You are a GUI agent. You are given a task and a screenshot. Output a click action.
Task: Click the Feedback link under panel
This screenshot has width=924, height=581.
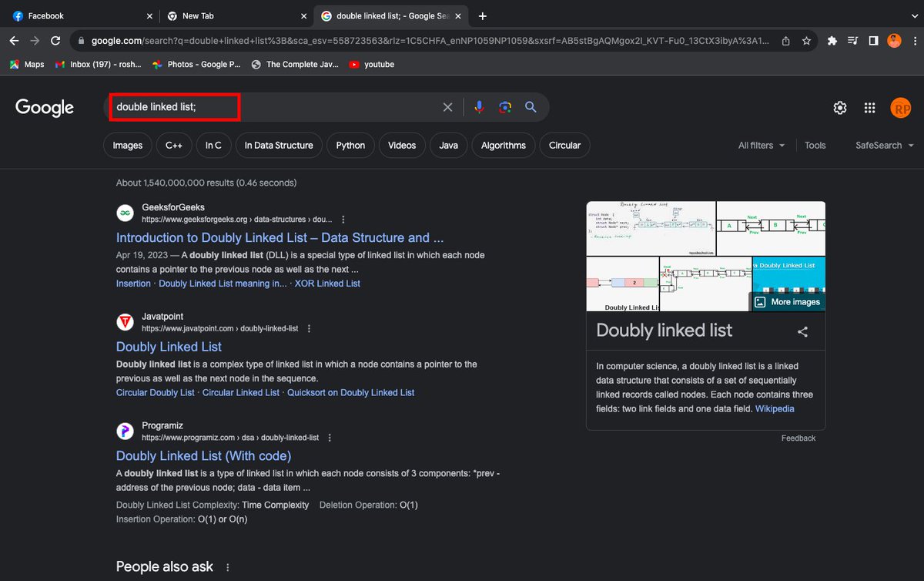[798, 438]
